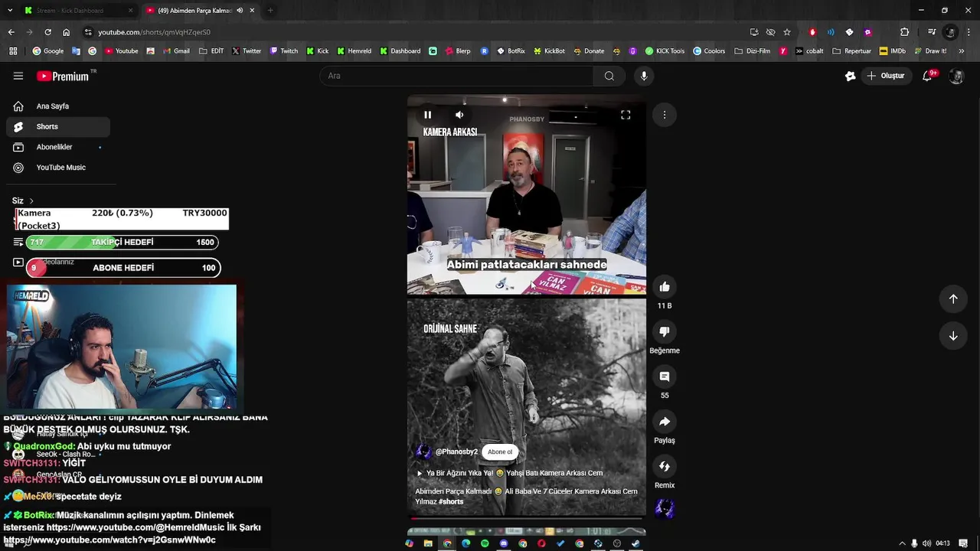Open YouTube notifications bell
This screenshot has height=551, width=980.
(927, 76)
